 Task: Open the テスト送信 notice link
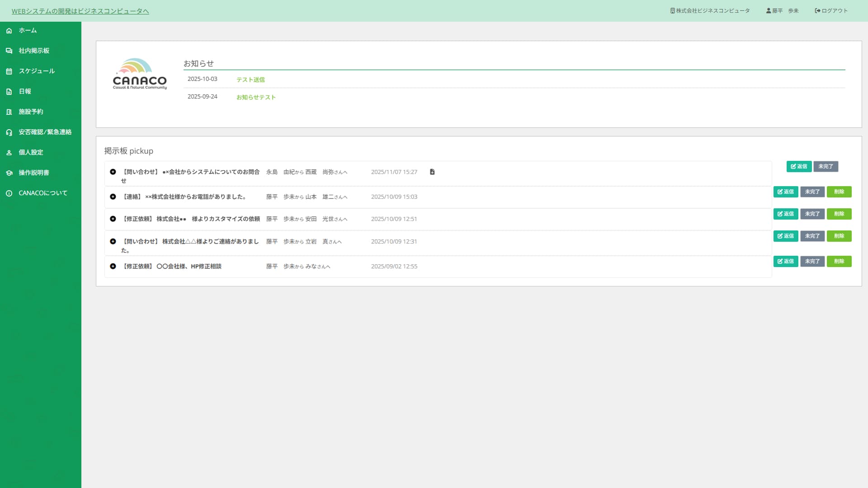250,80
